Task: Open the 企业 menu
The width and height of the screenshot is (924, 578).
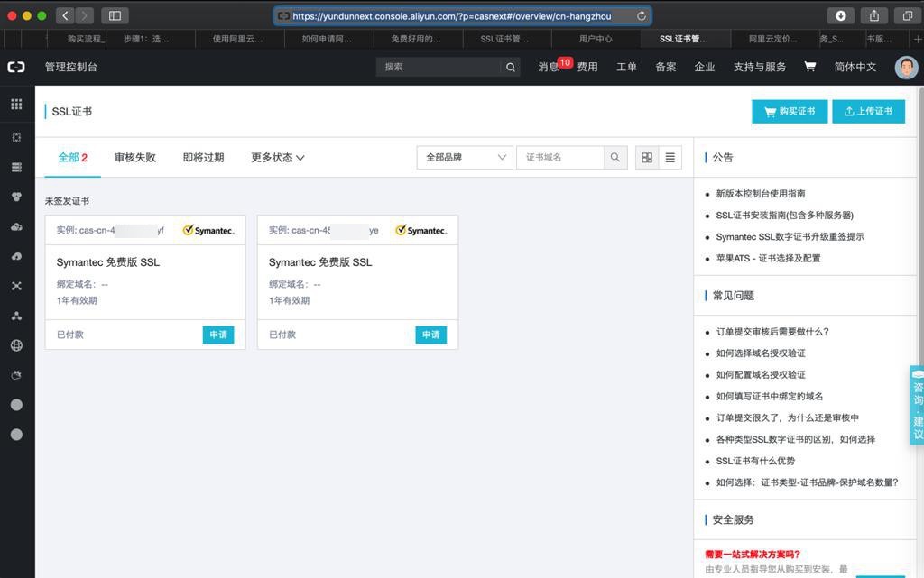Action: point(705,67)
